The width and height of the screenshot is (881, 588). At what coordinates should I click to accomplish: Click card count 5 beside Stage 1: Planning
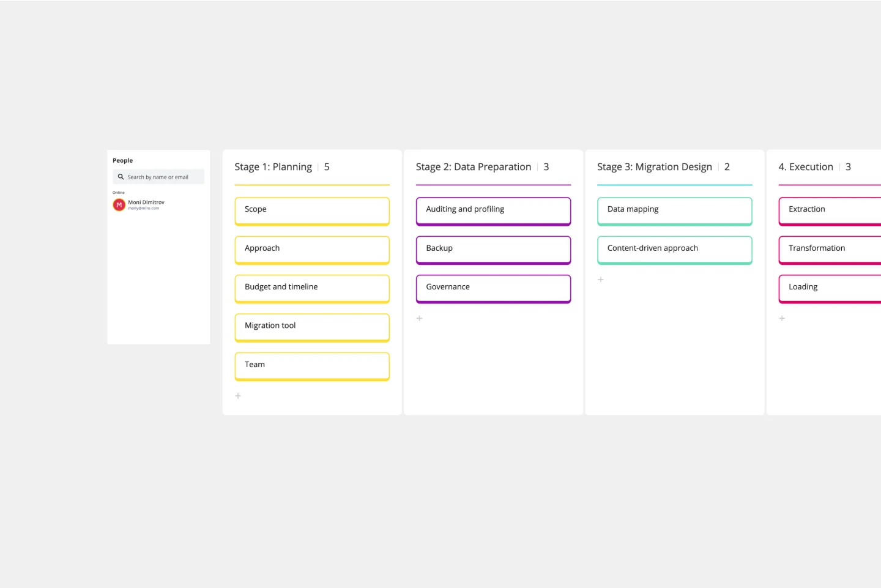point(327,167)
